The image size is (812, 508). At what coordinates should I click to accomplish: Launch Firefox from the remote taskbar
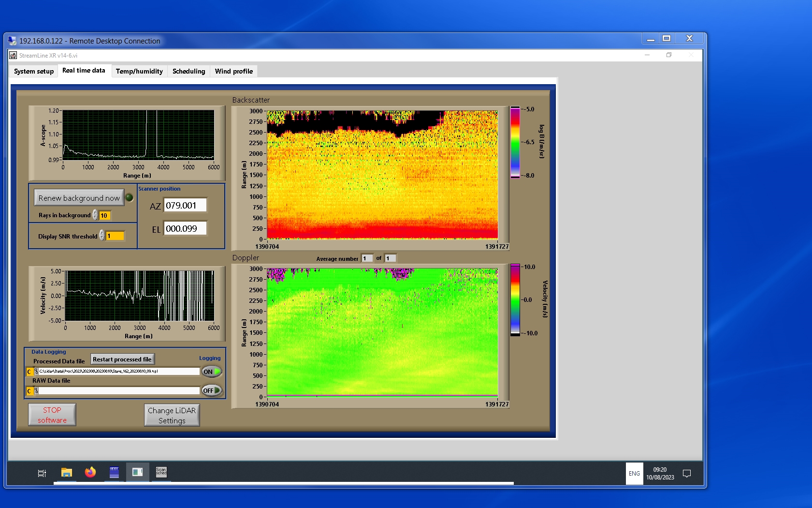click(90, 472)
